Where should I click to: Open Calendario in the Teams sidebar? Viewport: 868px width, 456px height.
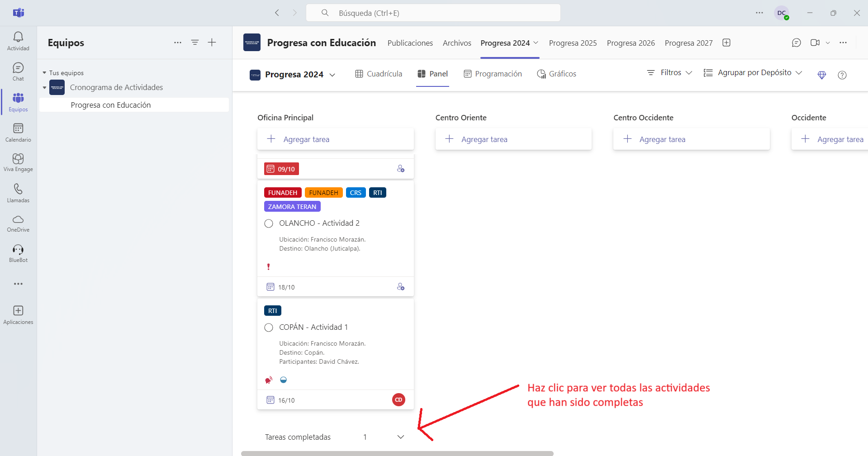tap(18, 133)
